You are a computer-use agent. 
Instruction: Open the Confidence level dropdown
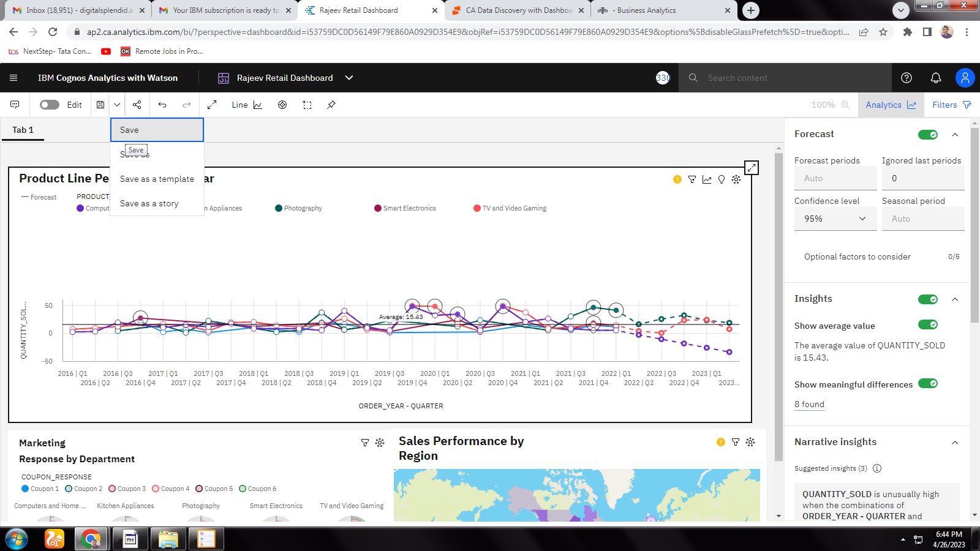tap(835, 218)
